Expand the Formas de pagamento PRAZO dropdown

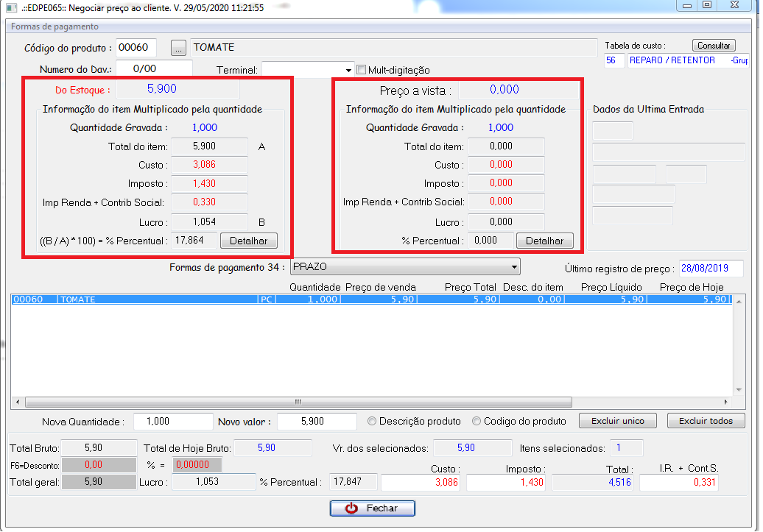click(514, 266)
